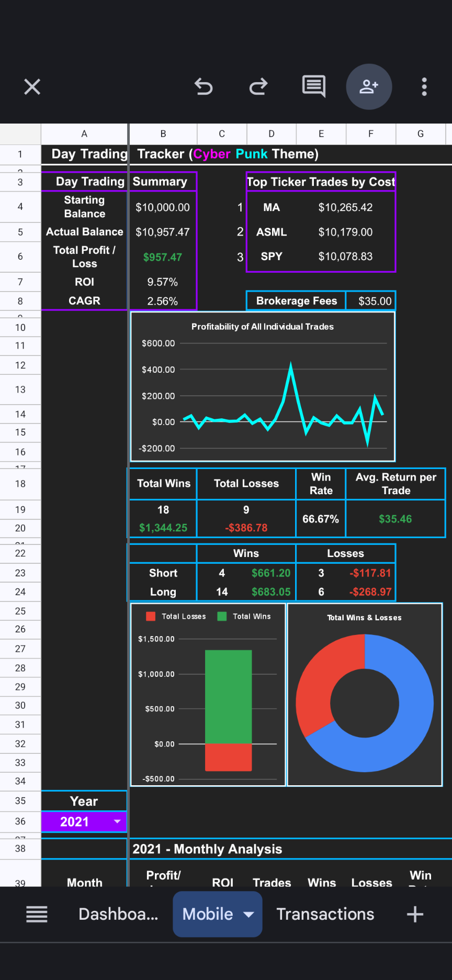The width and height of the screenshot is (452, 980).
Task: Expand the 2021 year dropdown
Action: (117, 821)
